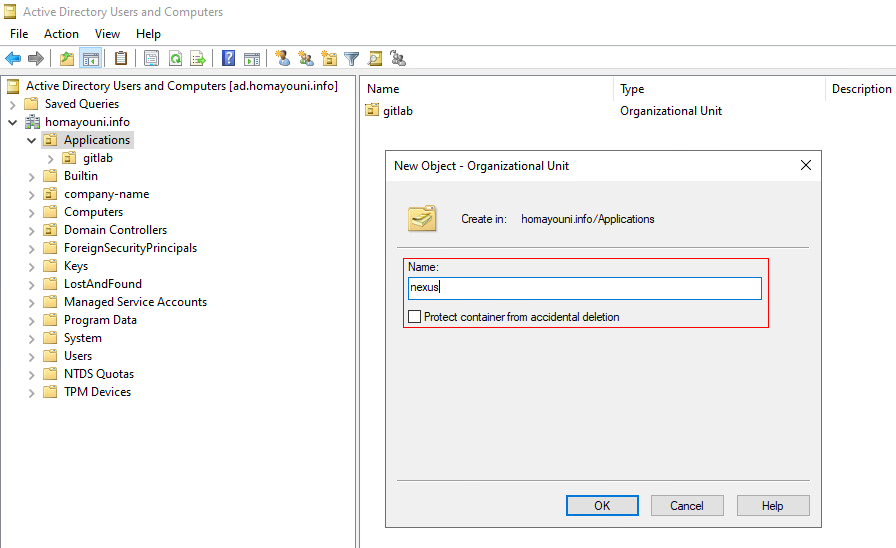The width and height of the screenshot is (896, 548).
Task: Toggle Show/Hide Console Tree button
Action: pos(91,58)
